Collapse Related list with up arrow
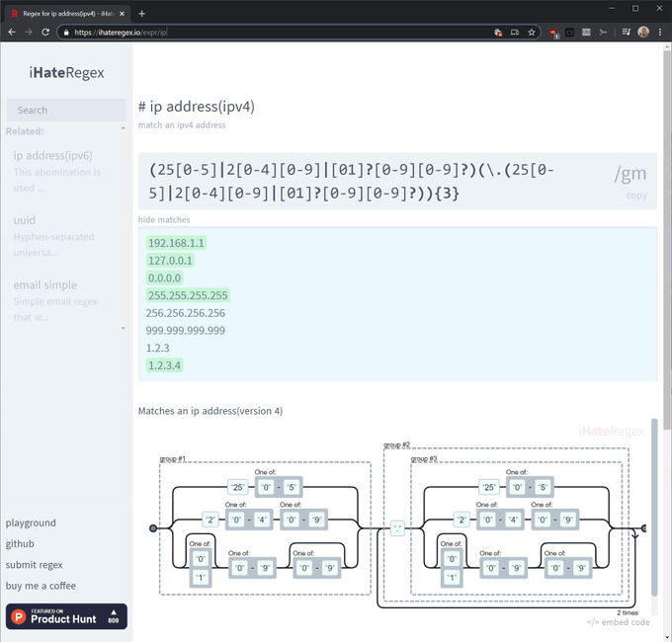 (123, 128)
